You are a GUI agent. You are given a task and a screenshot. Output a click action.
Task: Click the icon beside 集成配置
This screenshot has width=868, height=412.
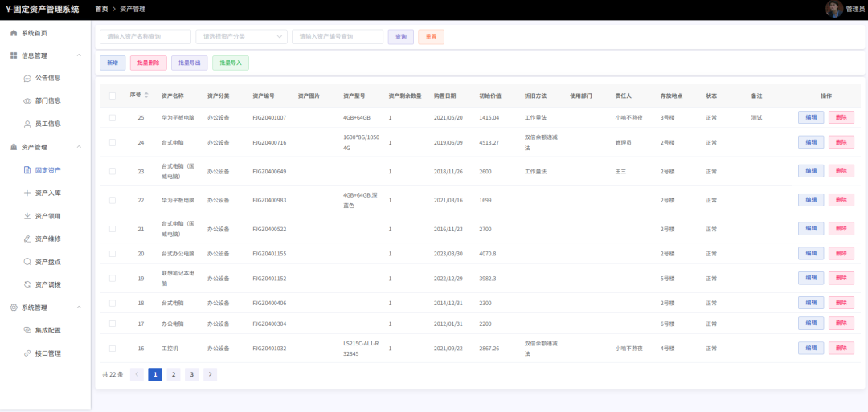(x=27, y=331)
